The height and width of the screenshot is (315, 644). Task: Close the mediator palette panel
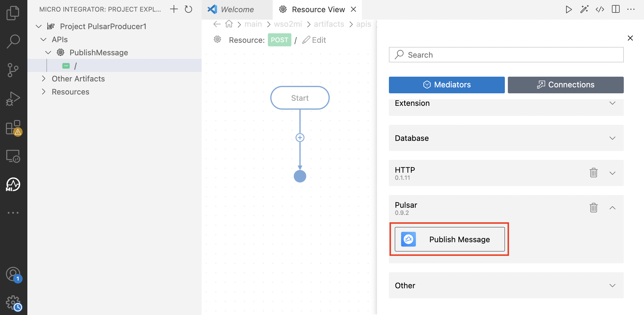click(630, 38)
